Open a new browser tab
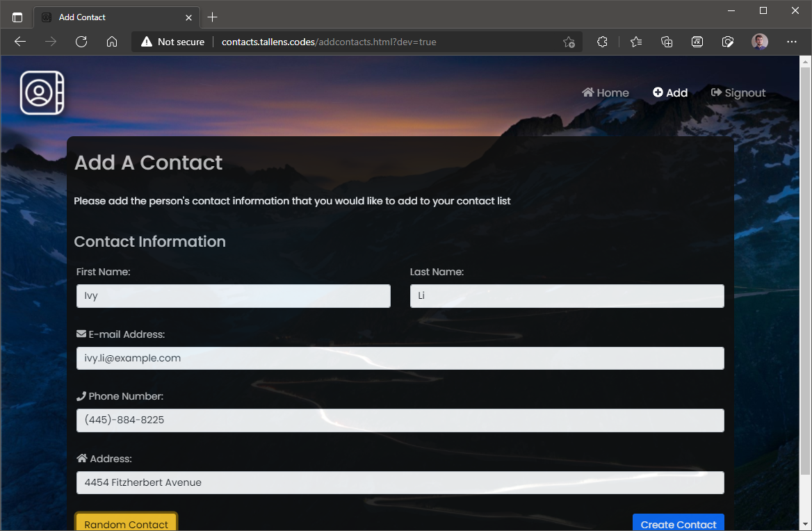The image size is (812, 531). 213,17
